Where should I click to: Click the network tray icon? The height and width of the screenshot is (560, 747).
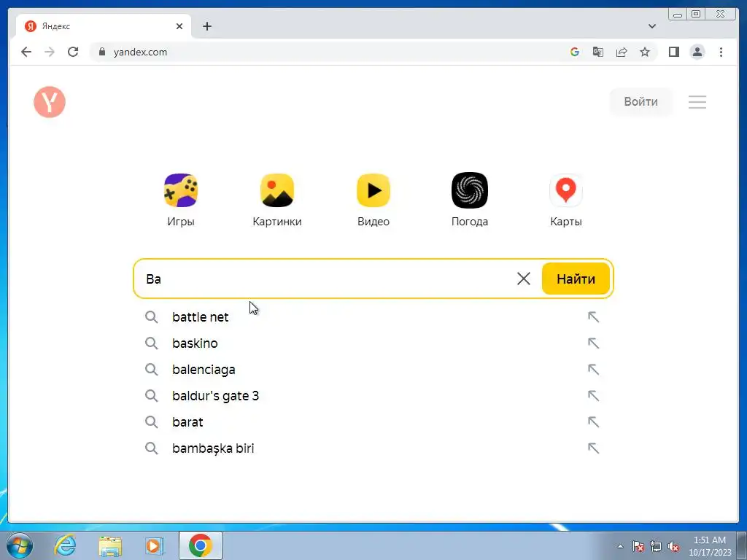(656, 546)
